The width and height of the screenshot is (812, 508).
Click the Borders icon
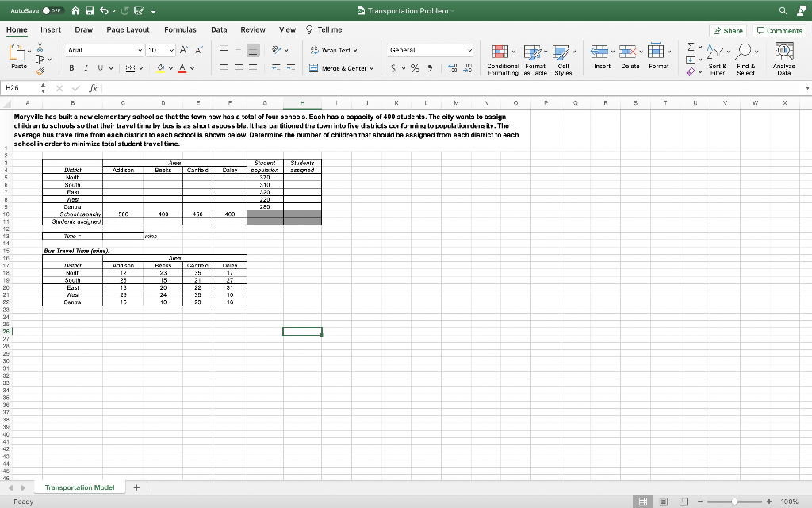point(131,68)
